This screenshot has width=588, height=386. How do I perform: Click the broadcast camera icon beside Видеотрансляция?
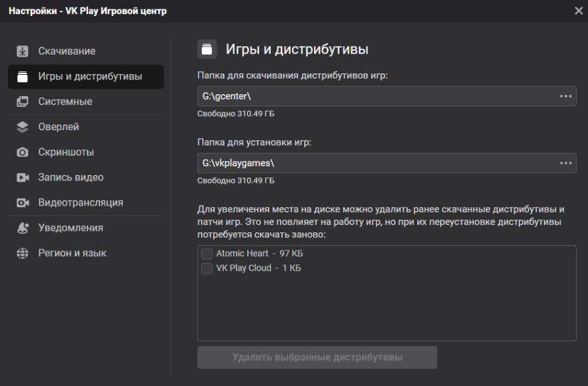coord(23,203)
